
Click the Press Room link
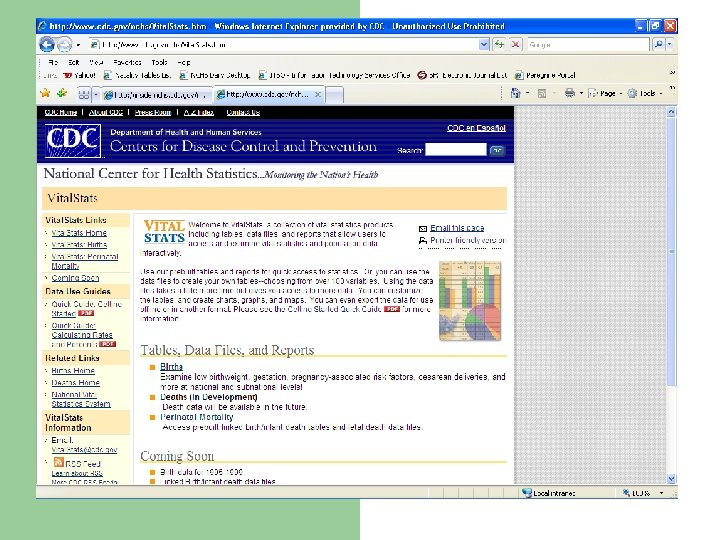point(152,112)
